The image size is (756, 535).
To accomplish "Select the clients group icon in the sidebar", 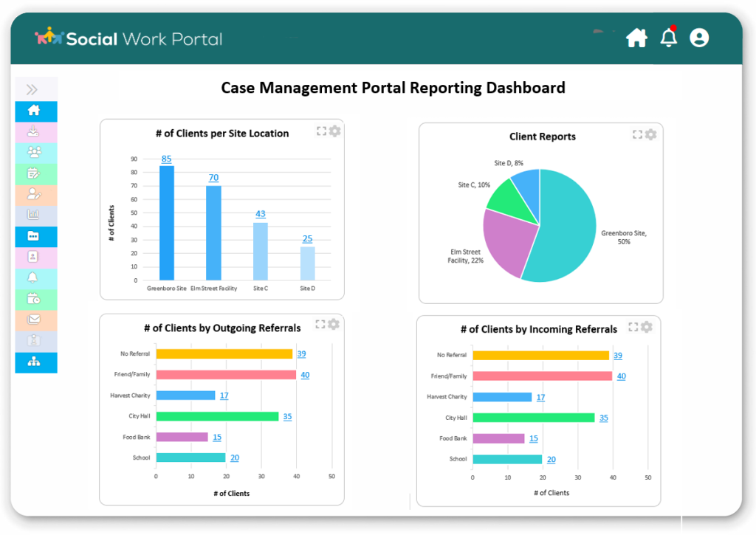I will point(35,151).
